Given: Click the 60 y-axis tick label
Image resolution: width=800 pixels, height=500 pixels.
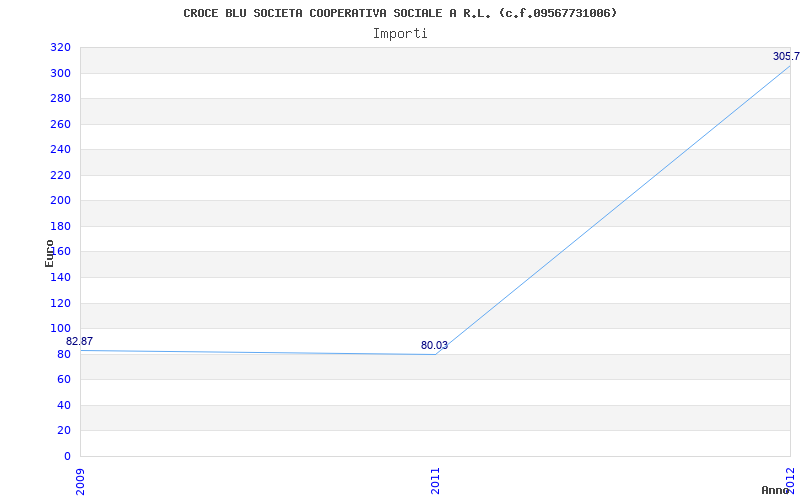Looking at the screenshot, I should click(x=64, y=380).
